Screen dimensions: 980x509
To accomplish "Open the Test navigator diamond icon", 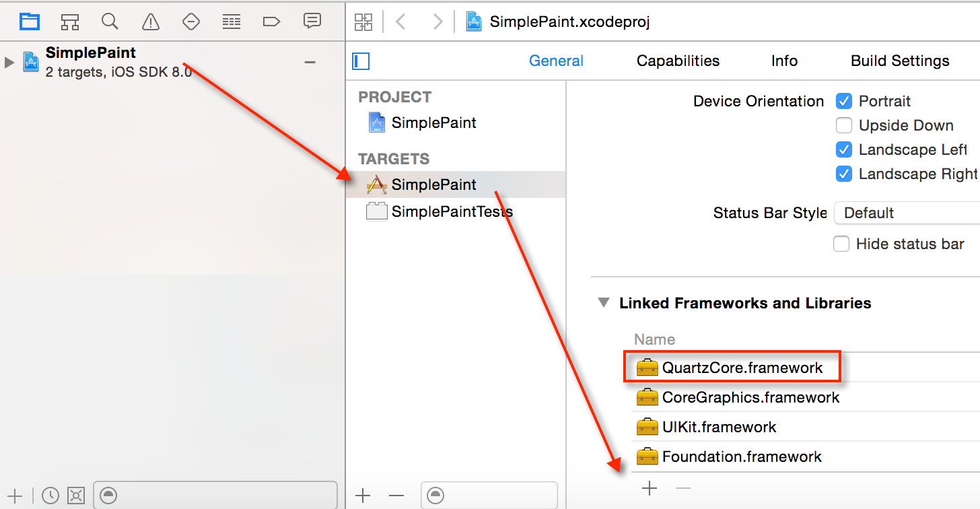I will 191,22.
